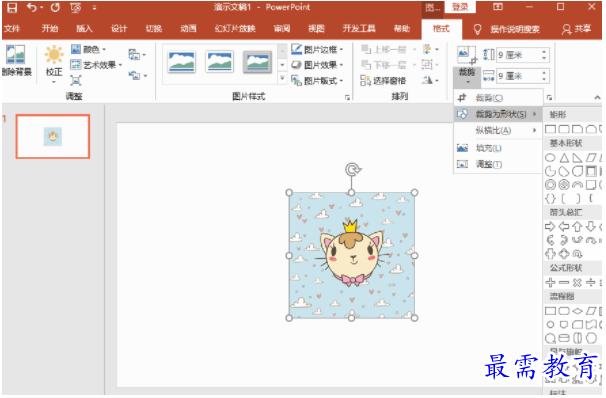Image resolution: width=606 pixels, height=398 pixels.
Task: Click 删除背景 remove background icon
Action: pos(16,60)
